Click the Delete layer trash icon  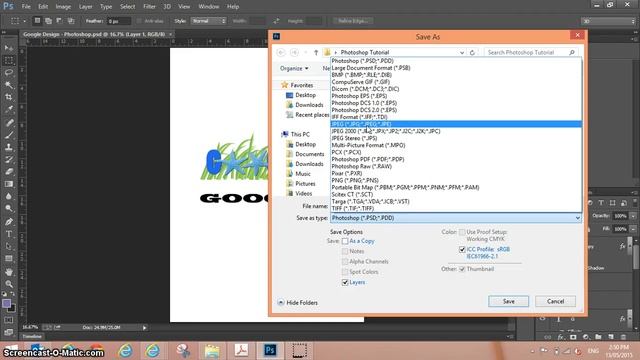click(623, 337)
